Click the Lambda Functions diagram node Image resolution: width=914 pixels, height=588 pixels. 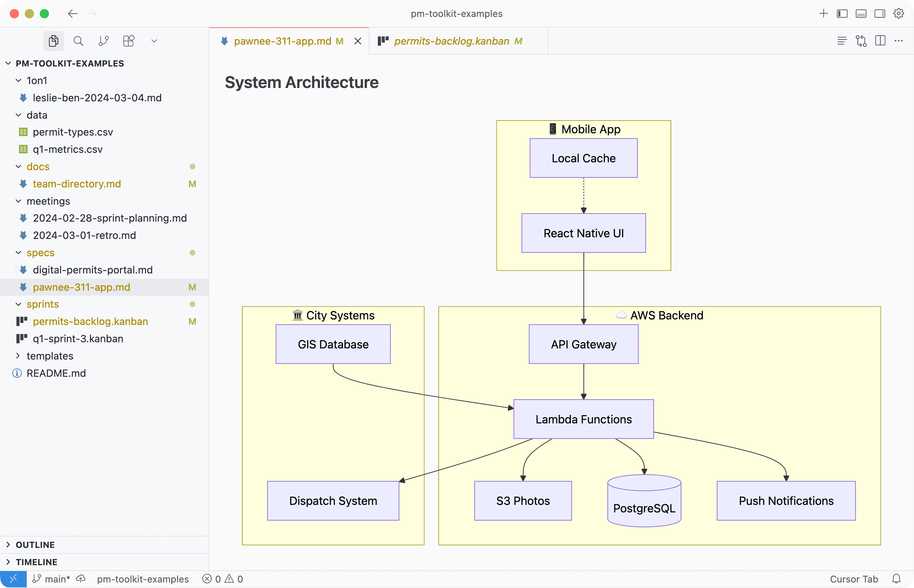click(584, 419)
